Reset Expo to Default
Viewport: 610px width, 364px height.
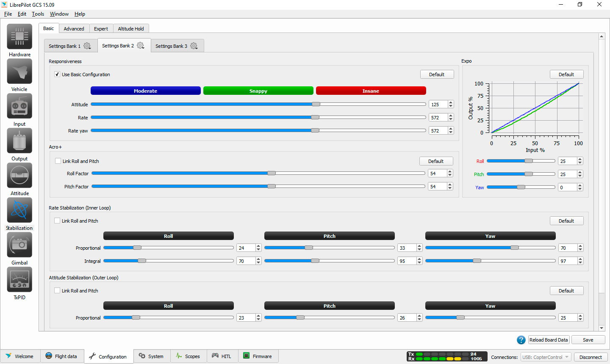pos(566,74)
